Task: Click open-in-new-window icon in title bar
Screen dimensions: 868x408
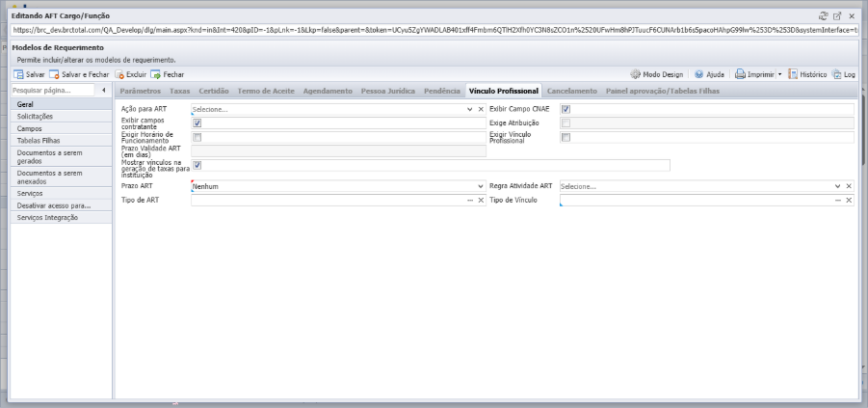Action: point(837,16)
